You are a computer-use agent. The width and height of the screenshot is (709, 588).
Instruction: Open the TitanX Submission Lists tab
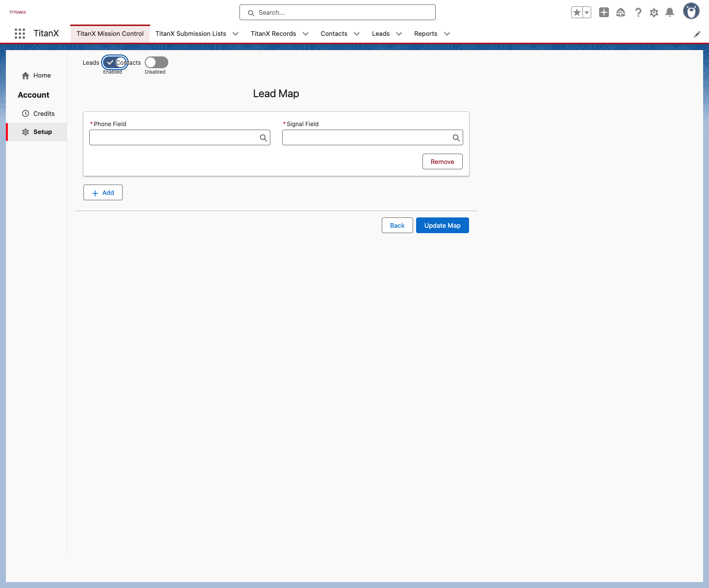pyautogui.click(x=191, y=34)
